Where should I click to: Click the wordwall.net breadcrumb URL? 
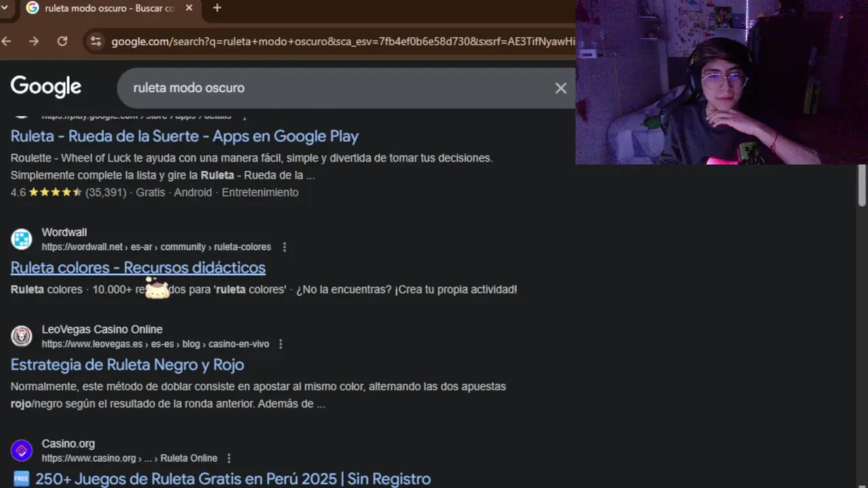point(157,247)
